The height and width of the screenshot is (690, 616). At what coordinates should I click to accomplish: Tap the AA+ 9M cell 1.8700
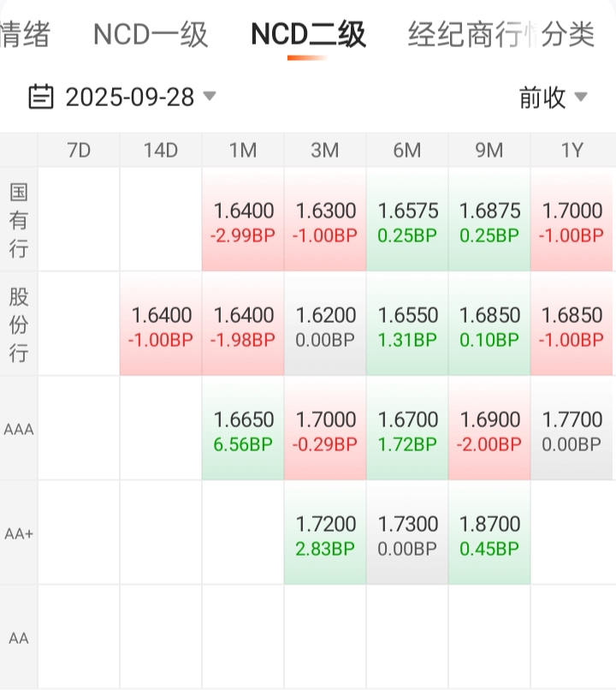(489, 534)
